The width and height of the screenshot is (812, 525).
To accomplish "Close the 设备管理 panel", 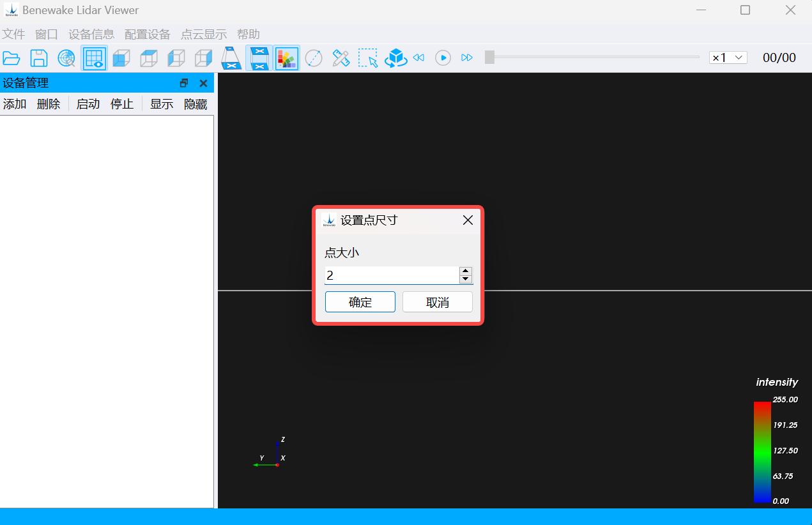I will point(203,83).
